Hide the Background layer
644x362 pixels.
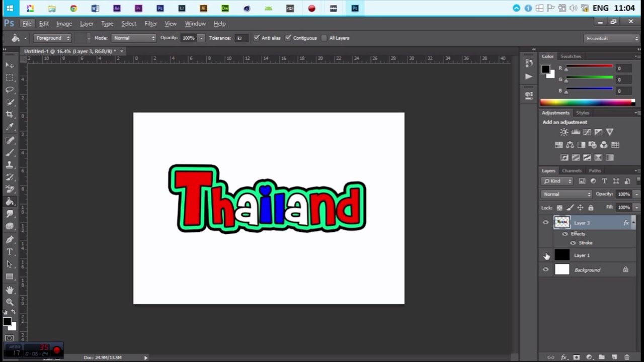coord(545,270)
